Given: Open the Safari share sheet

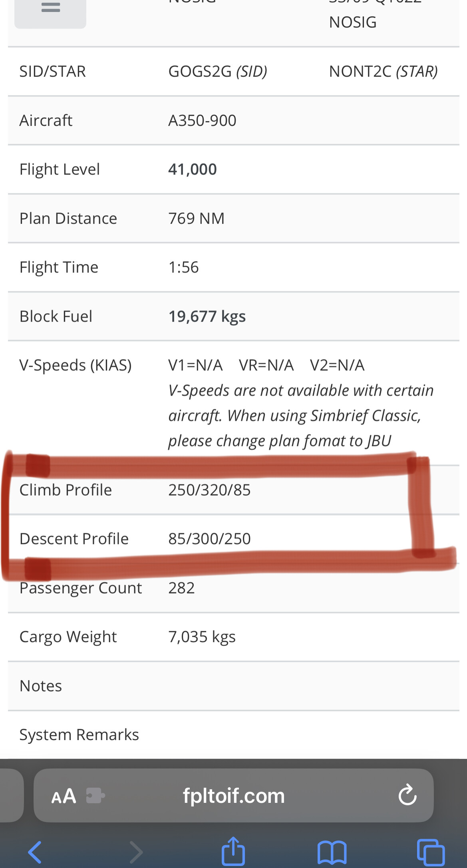Looking at the screenshot, I should [x=233, y=851].
